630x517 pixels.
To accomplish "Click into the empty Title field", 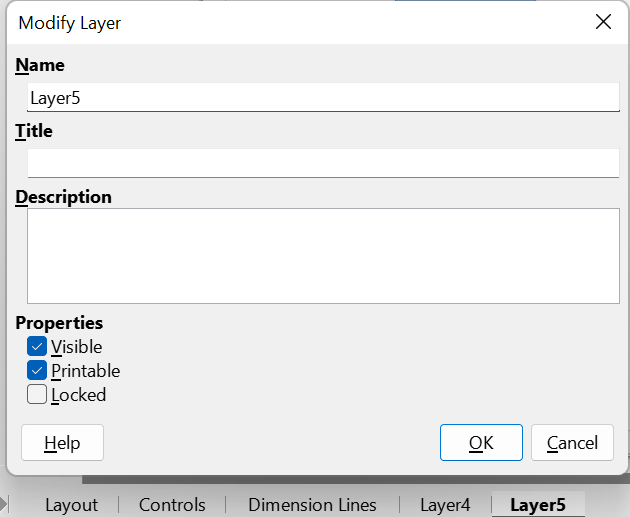I will coord(323,163).
